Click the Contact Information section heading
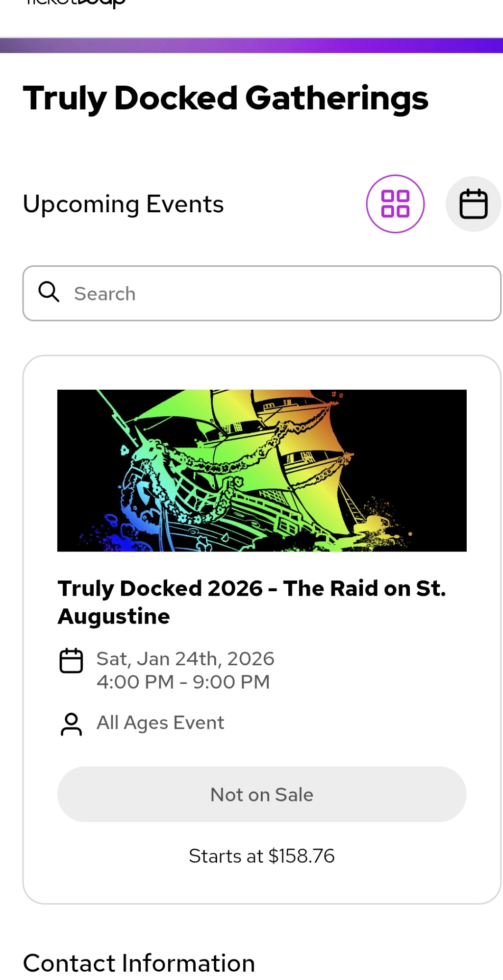 pos(139,963)
